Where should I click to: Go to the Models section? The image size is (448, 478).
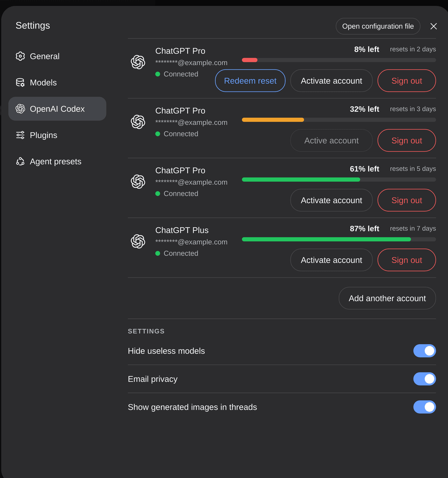coord(57,82)
